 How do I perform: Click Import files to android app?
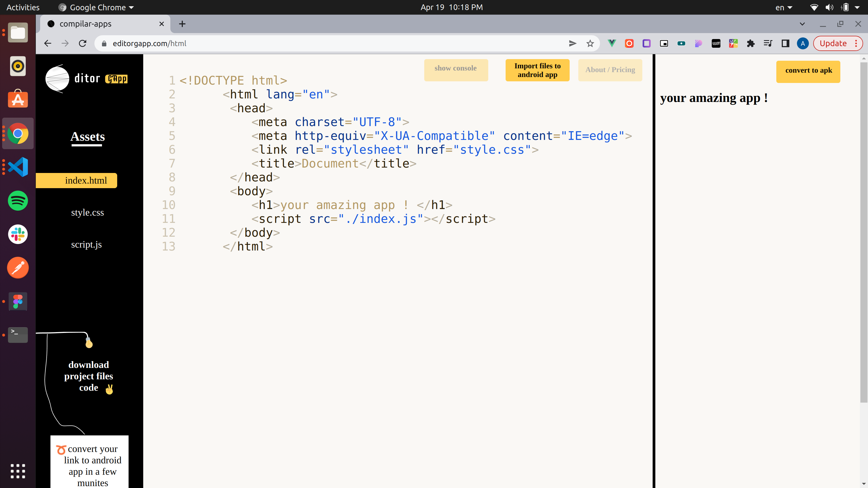point(537,70)
